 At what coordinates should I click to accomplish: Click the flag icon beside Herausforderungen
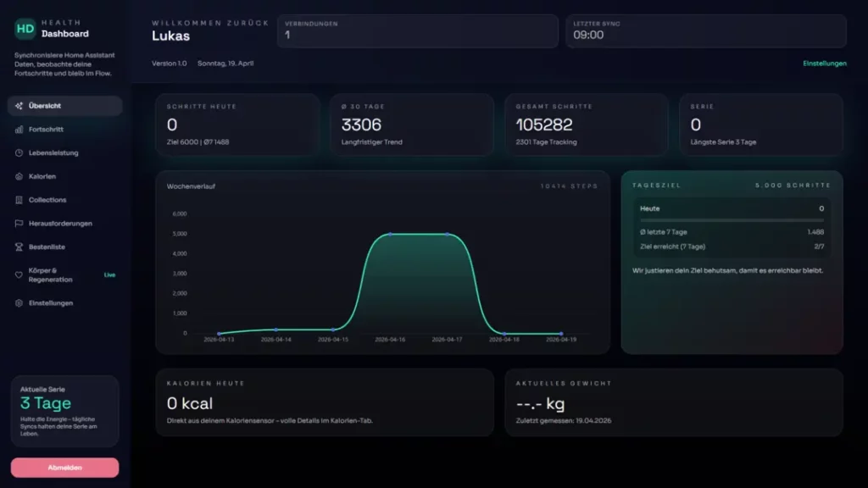tap(17, 223)
